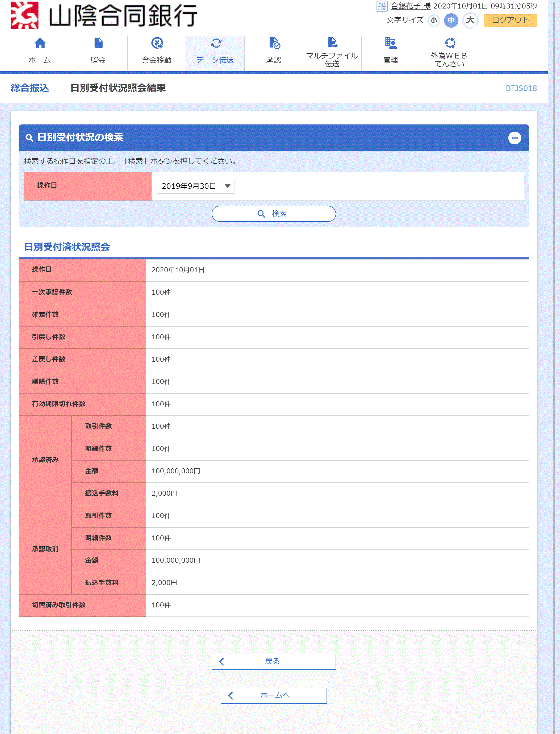Click the 2020年10月01日 operation date value
The height and width of the screenshot is (734, 560).
178,270
